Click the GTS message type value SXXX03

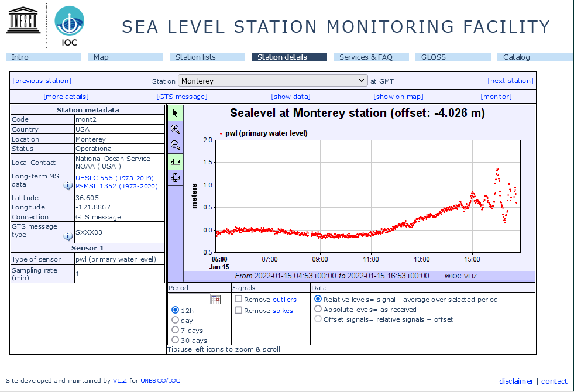click(89, 232)
